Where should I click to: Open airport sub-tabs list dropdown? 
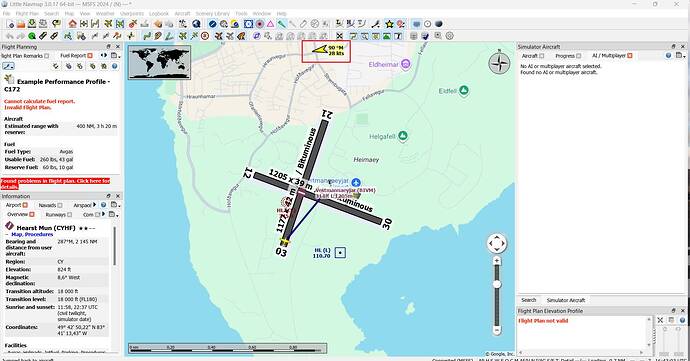coord(114,214)
